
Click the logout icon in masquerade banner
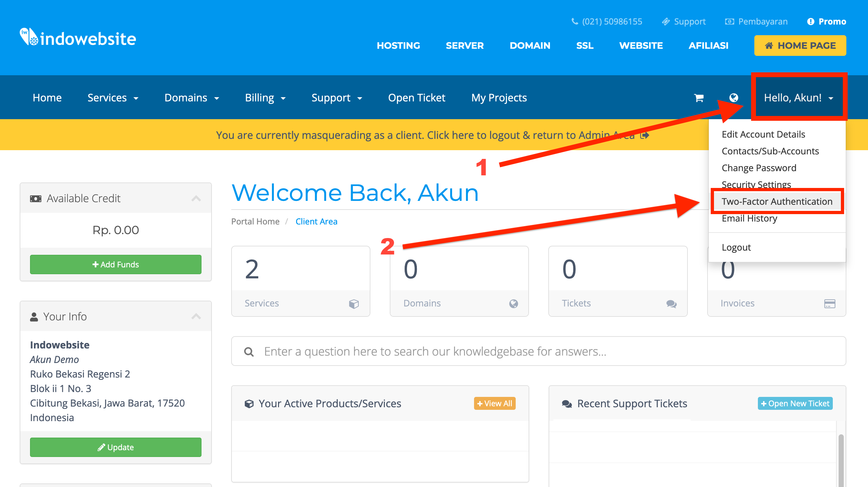(645, 135)
